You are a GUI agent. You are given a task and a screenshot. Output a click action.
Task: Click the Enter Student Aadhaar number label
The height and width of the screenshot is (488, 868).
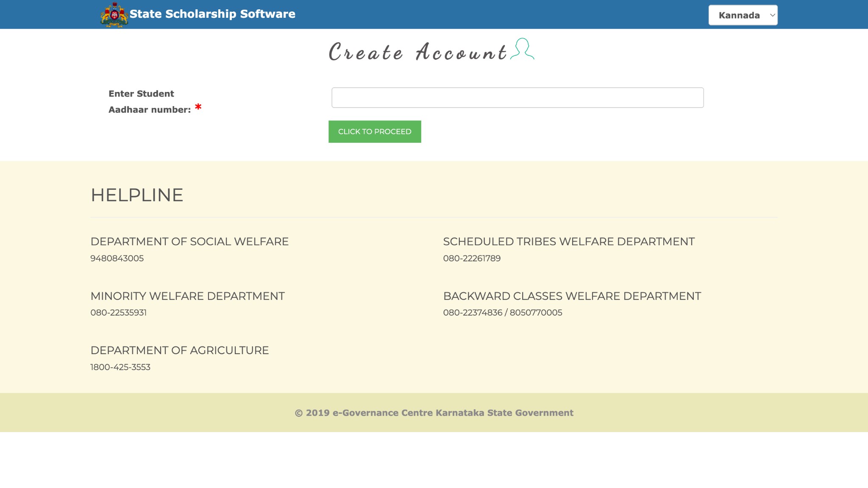[149, 102]
